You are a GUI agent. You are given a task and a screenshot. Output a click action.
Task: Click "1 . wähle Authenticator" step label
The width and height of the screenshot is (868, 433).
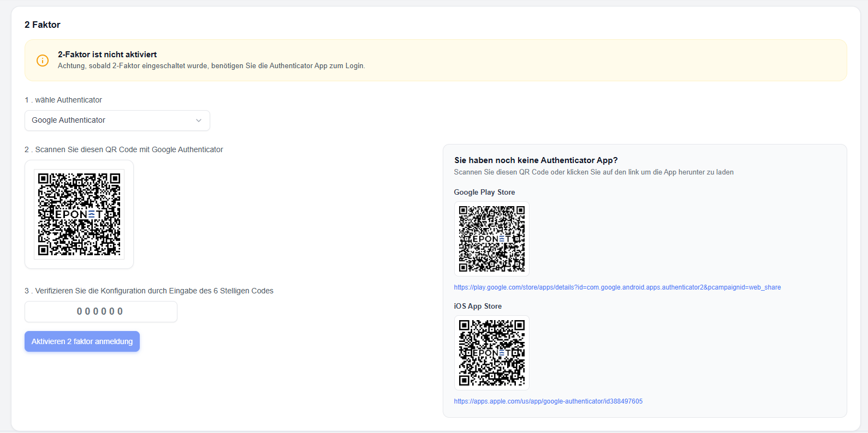(x=63, y=100)
